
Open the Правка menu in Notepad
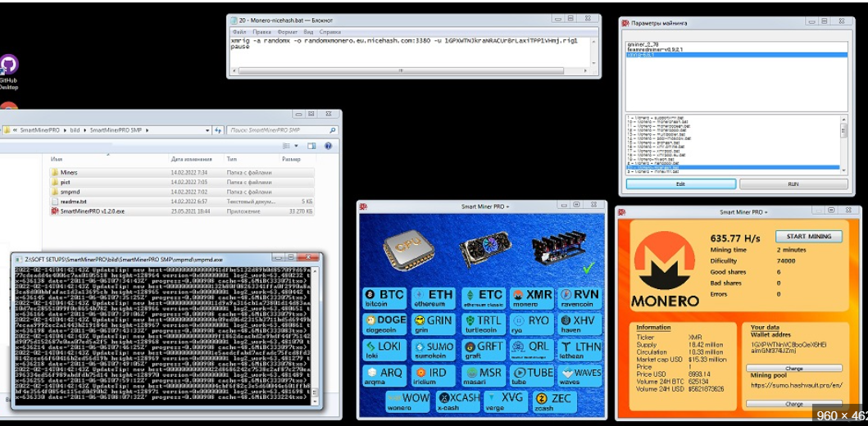(261, 32)
